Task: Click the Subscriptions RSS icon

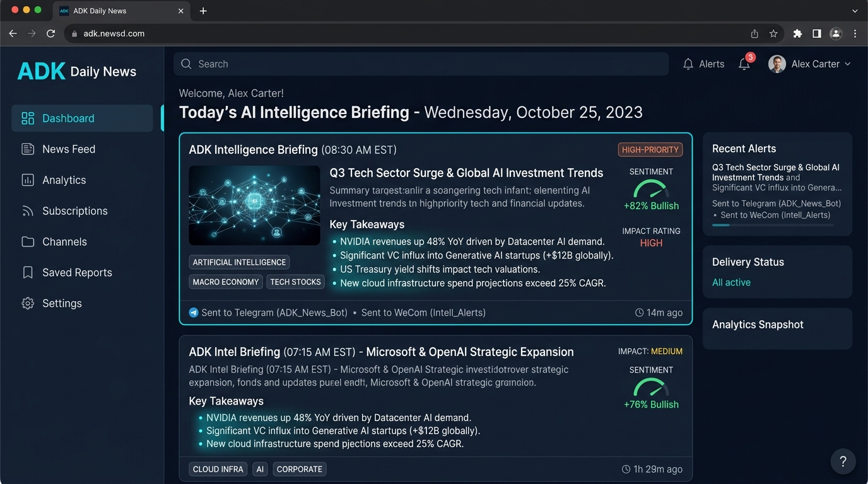Action: [x=28, y=211]
